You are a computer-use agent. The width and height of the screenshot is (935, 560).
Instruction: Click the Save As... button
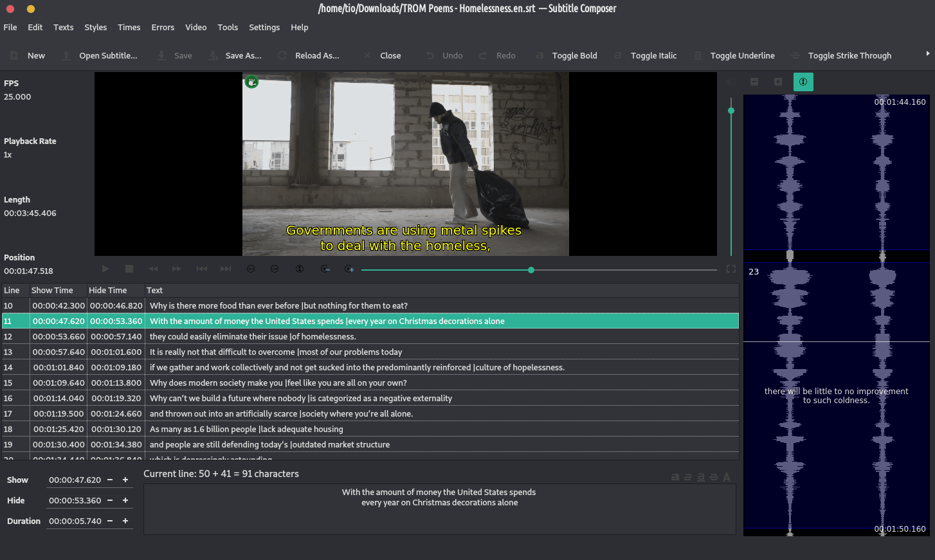235,56
